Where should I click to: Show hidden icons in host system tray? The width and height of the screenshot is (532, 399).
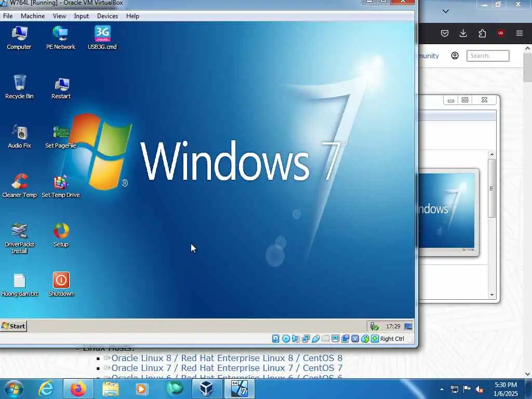coord(442,389)
